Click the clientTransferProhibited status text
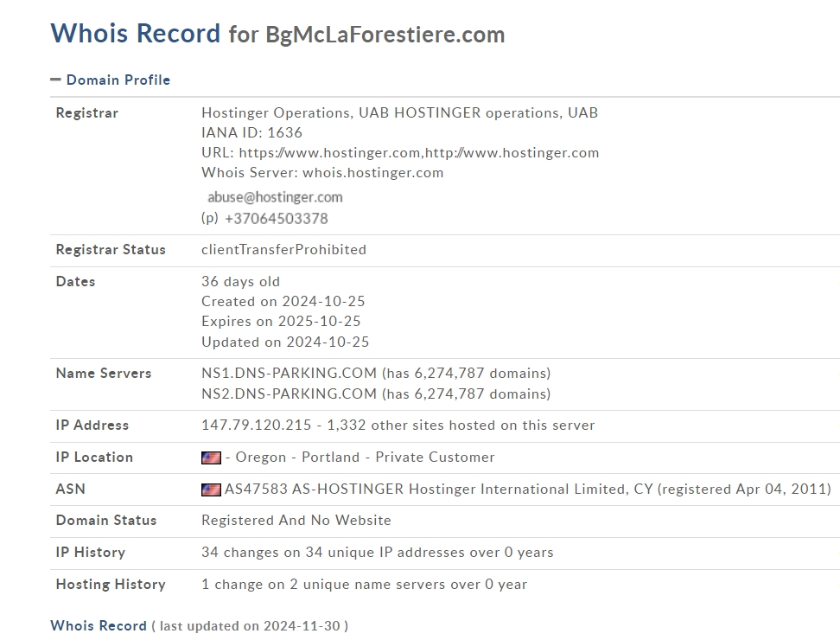The height and width of the screenshot is (640, 840). coord(284,250)
